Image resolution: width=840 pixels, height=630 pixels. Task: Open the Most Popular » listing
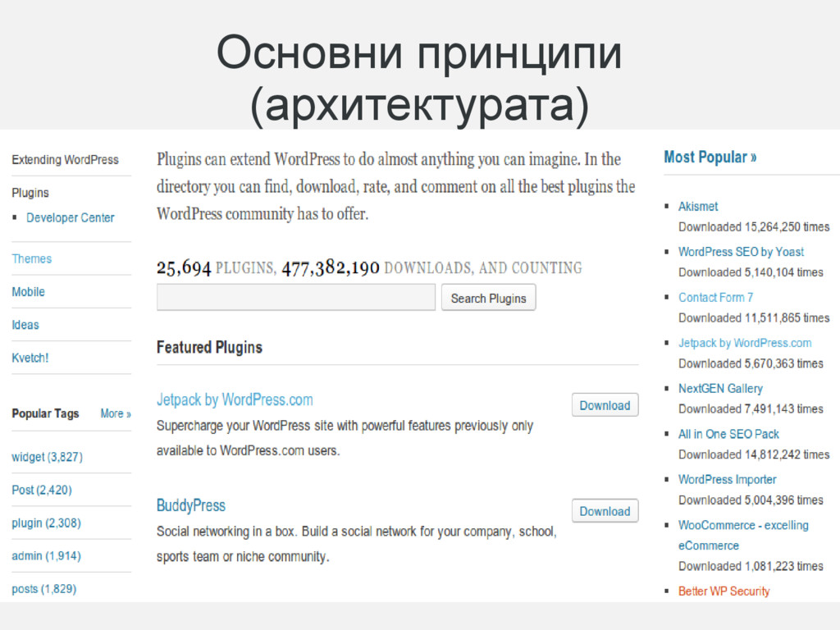710,157
